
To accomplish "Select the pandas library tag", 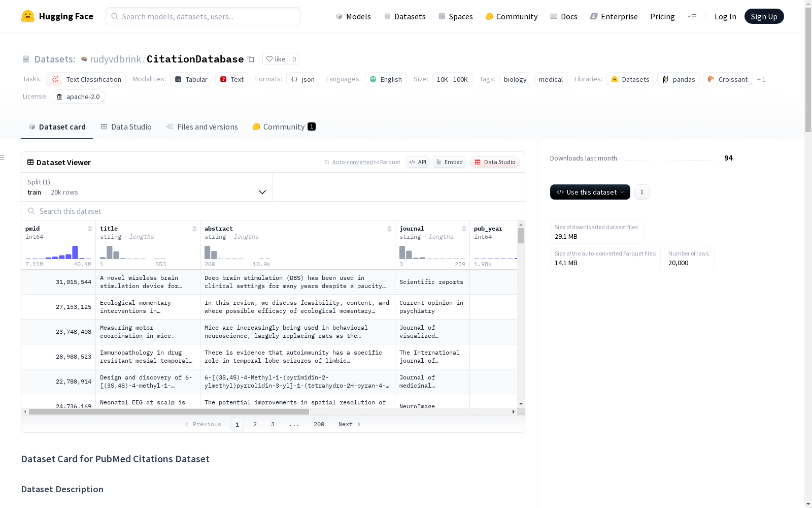I will 679,79.
